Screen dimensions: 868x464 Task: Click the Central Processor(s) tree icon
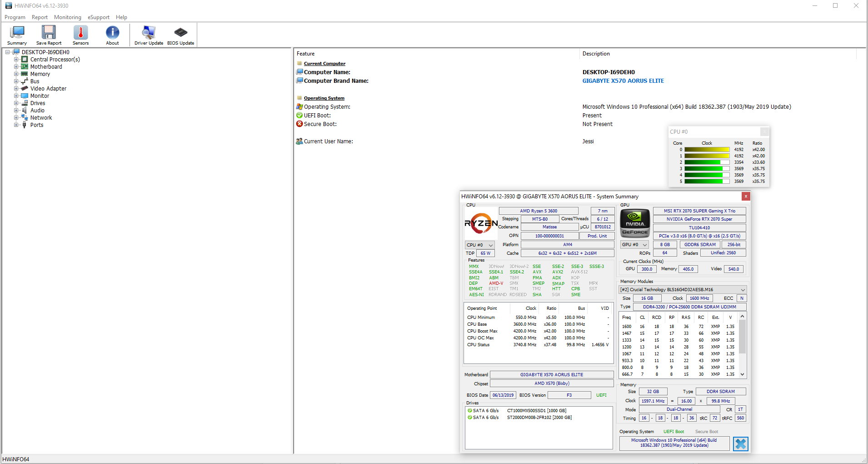[x=25, y=60]
